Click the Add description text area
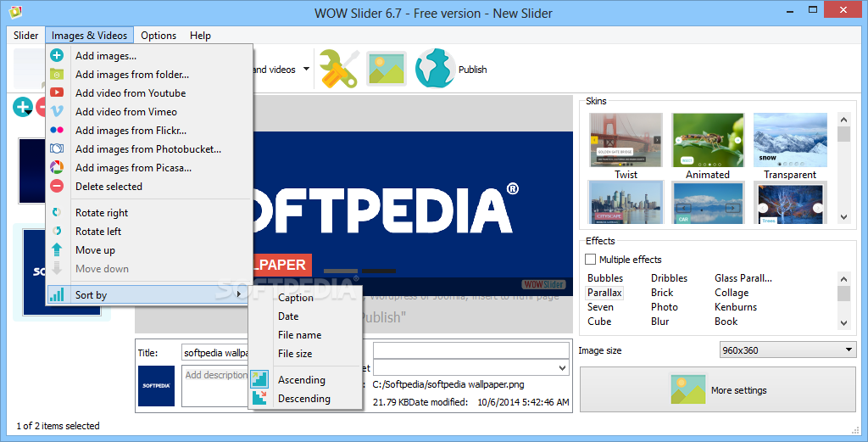 (x=216, y=385)
